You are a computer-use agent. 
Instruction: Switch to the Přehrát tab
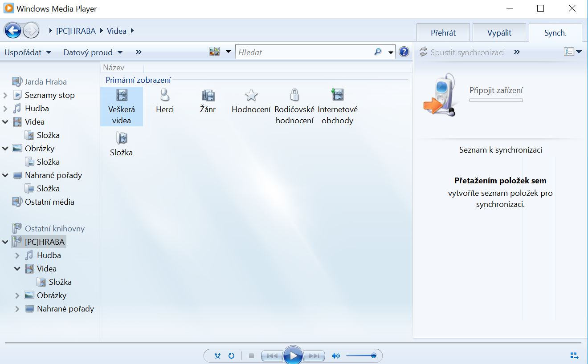[443, 33]
